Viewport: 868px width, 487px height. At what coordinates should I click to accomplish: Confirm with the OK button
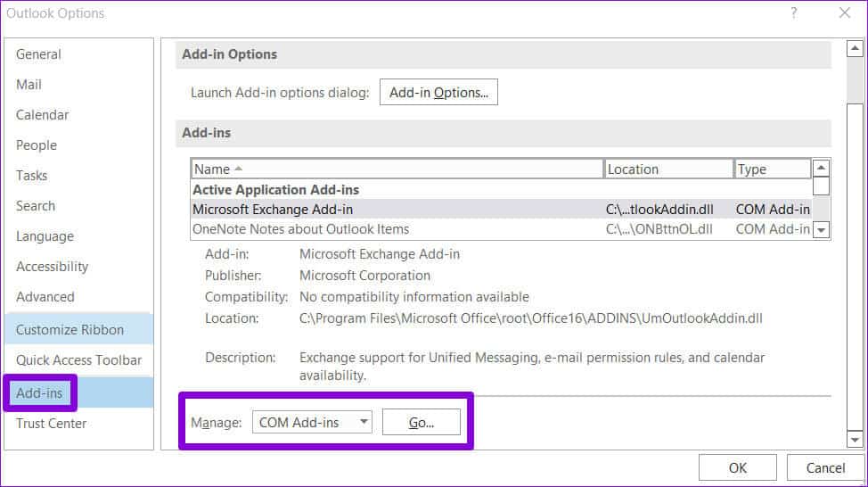737,468
